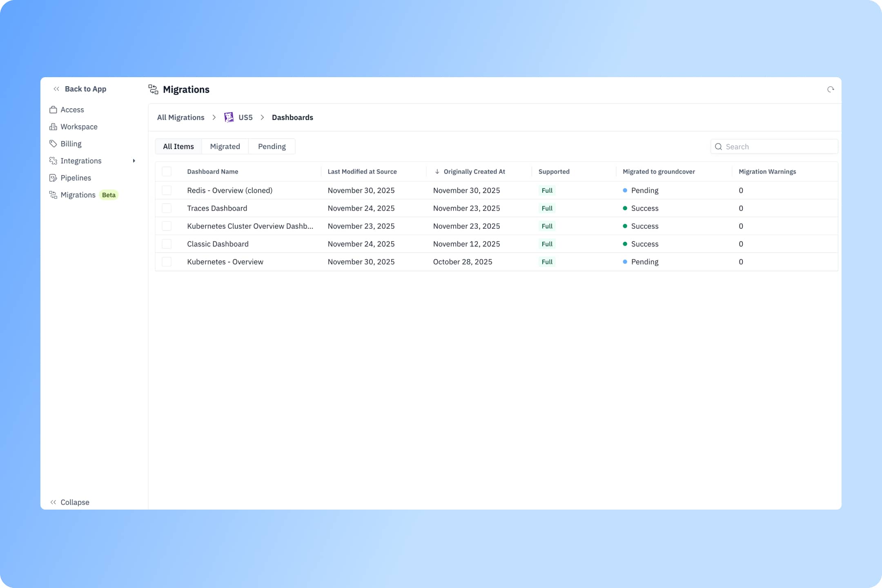Sort by Originally Created At column
882x588 pixels.
coord(474,172)
